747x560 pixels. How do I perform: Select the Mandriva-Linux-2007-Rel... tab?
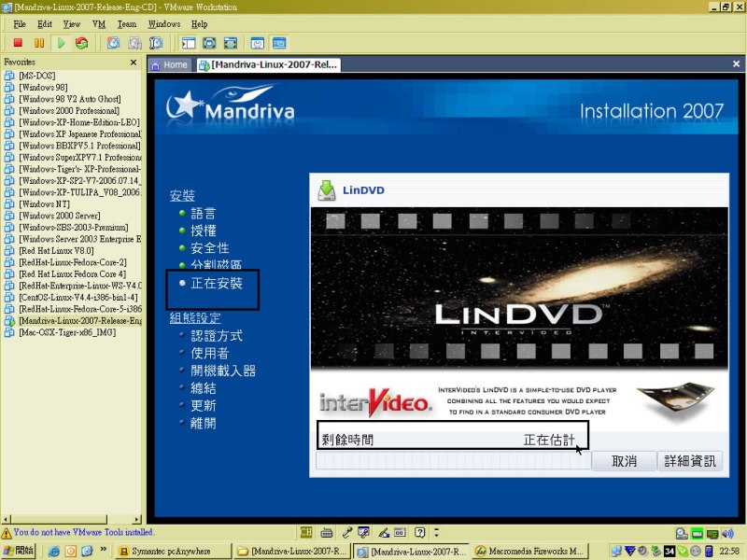click(269, 64)
